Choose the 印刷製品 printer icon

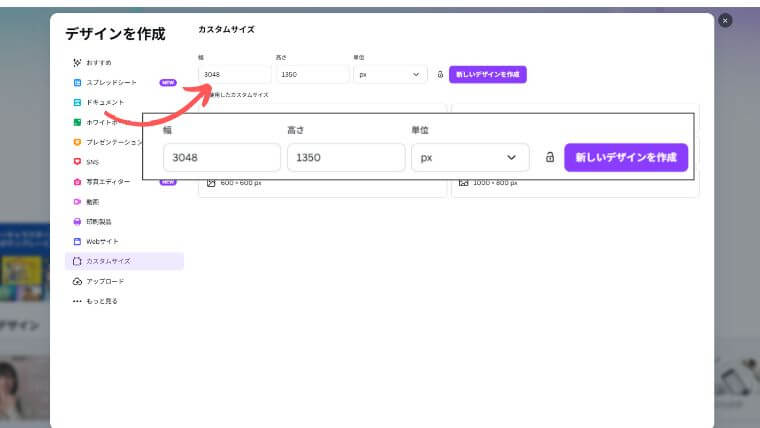77,222
